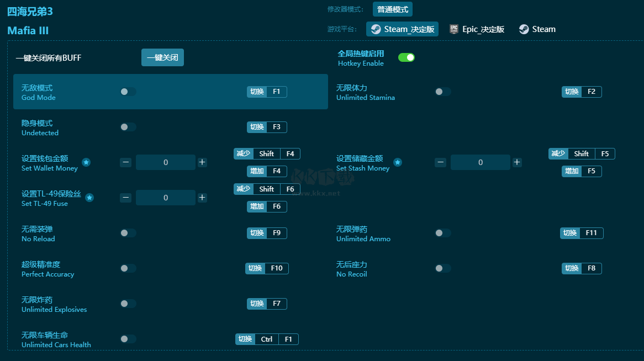Screen dimensions: 644x361
Task: Decrease Set Wallet Money with minus button
Action: pyautogui.click(x=126, y=162)
